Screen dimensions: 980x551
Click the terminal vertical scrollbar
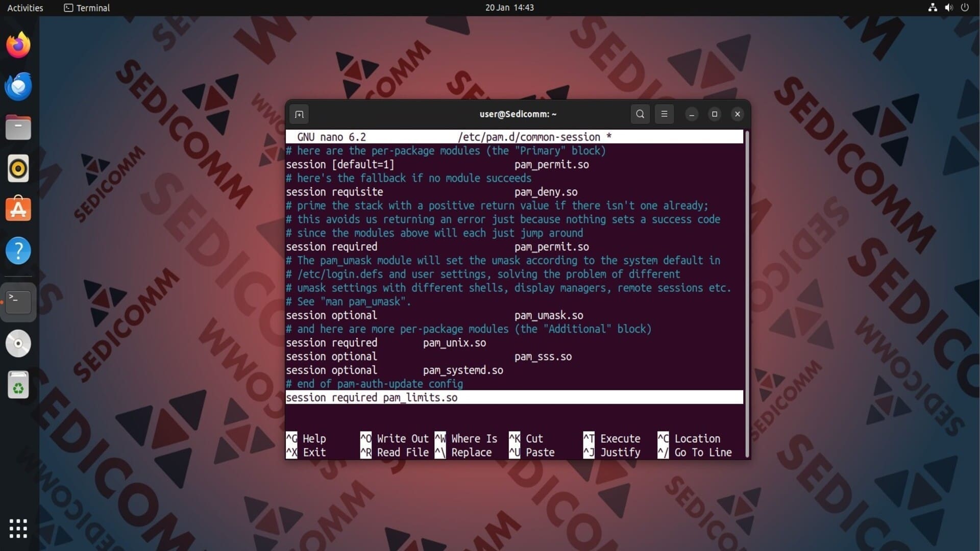click(x=747, y=293)
